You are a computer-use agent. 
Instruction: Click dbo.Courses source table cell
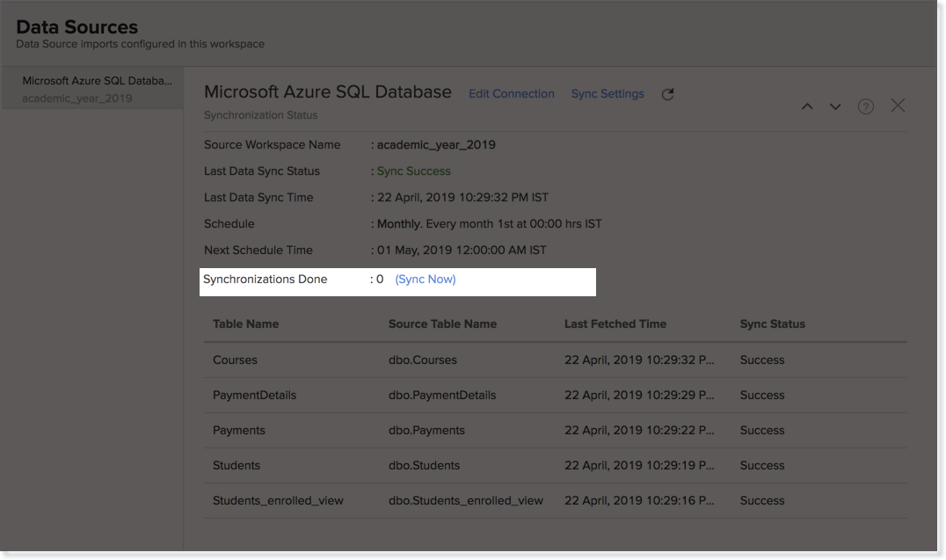click(422, 360)
